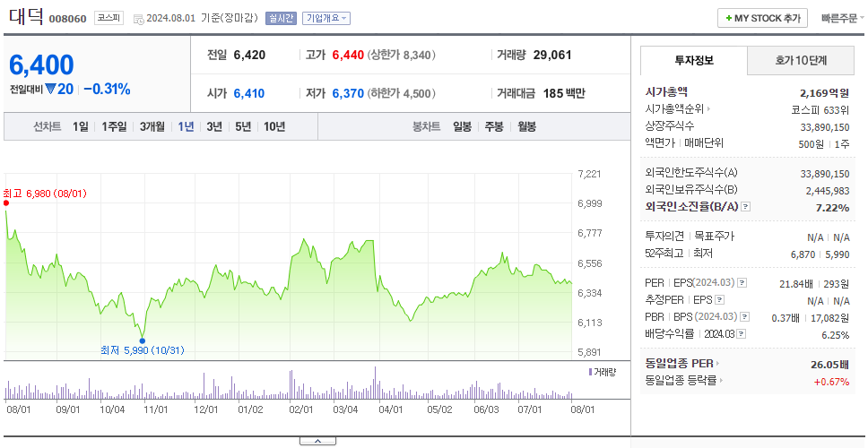Click the 시가 value 6,410
The width and height of the screenshot is (868, 448).
point(249,93)
